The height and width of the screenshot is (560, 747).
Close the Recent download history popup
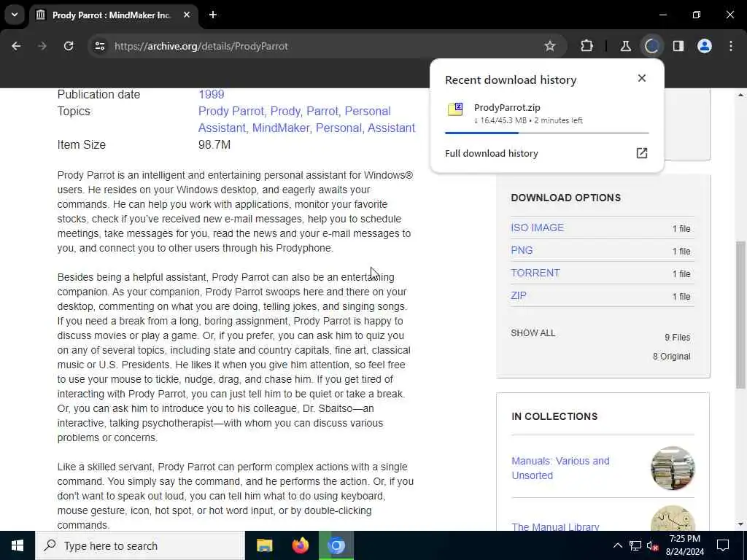pos(642,78)
